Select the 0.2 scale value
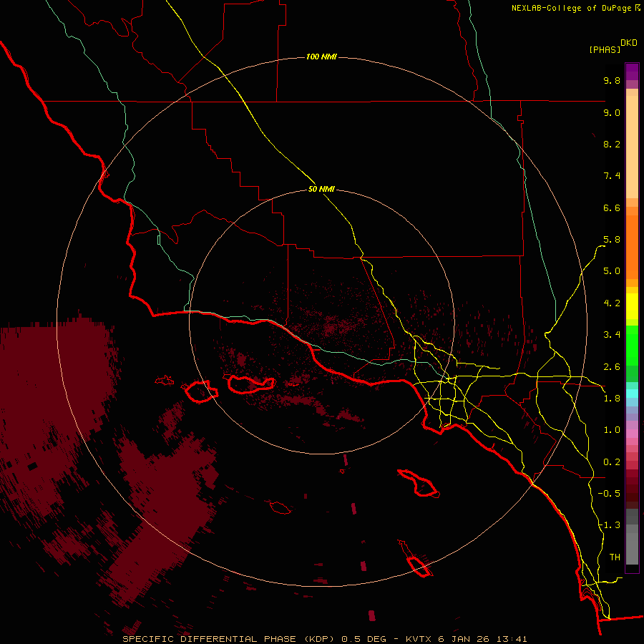 612,462
